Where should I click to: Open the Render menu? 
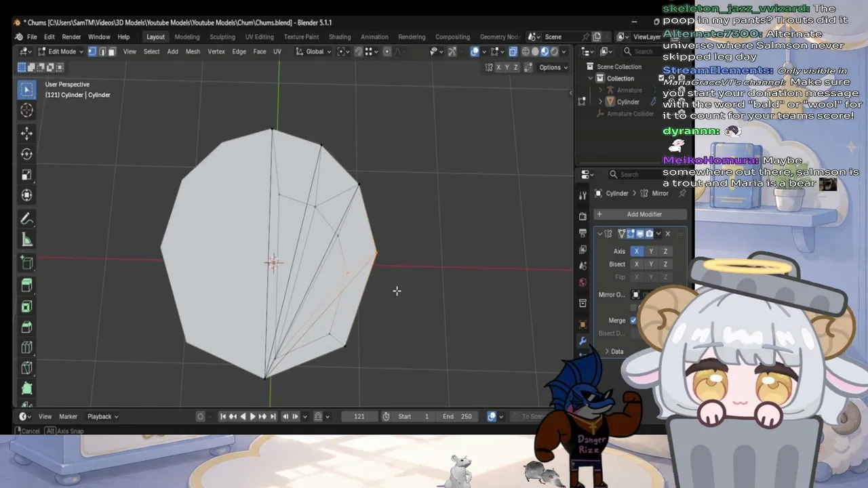coord(71,37)
